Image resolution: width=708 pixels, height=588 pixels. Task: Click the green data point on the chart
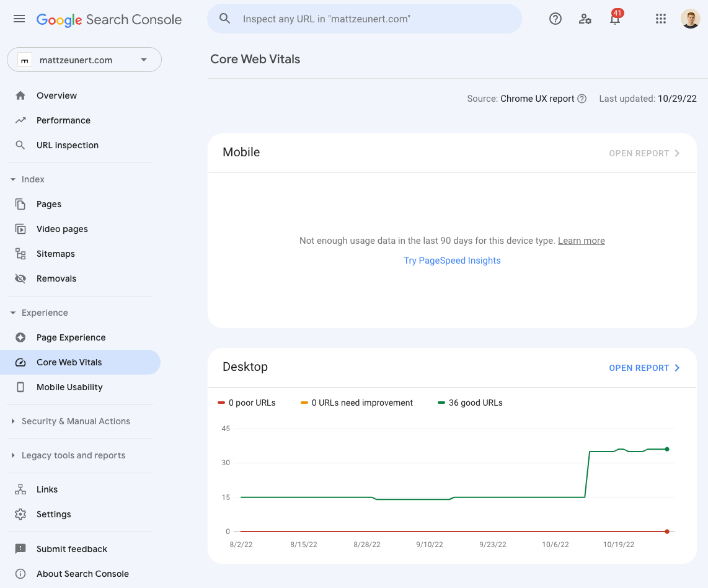click(x=667, y=448)
